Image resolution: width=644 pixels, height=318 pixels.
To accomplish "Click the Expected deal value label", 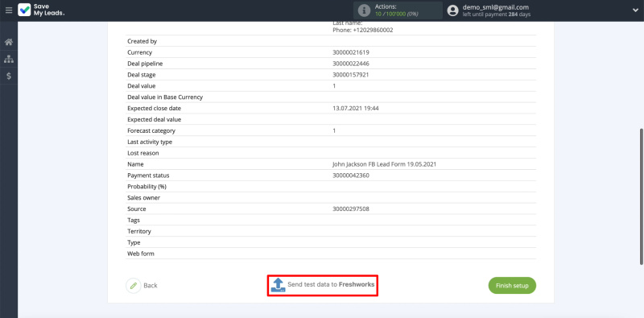I will (154, 120).
